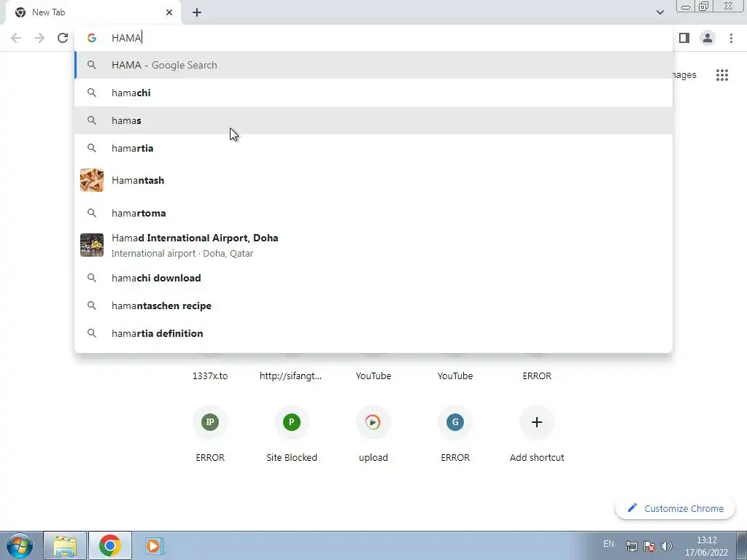
Task: Open the tab search dropdown arrow
Action: coord(659,12)
